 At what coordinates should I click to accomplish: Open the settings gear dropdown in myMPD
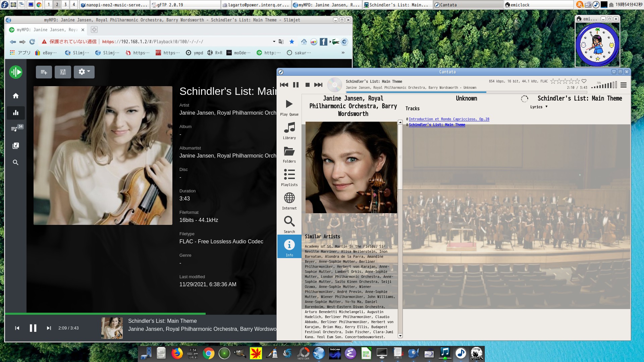tap(84, 72)
